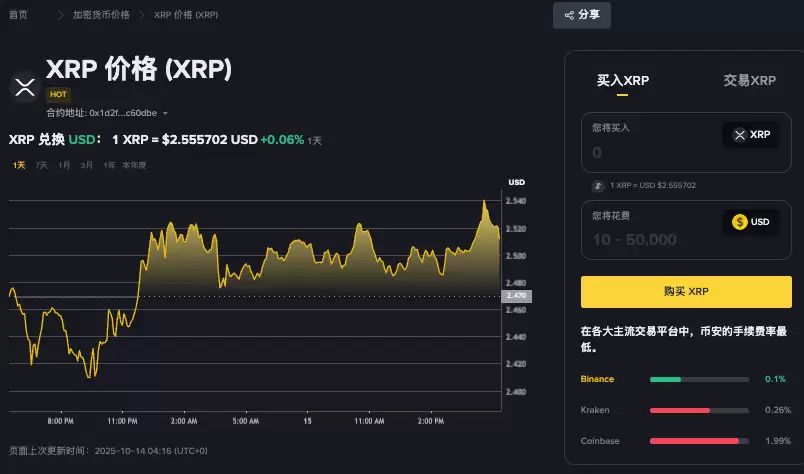Open 加密货币价格 breadcrumb link
804x474 pixels.
pyautogui.click(x=101, y=15)
